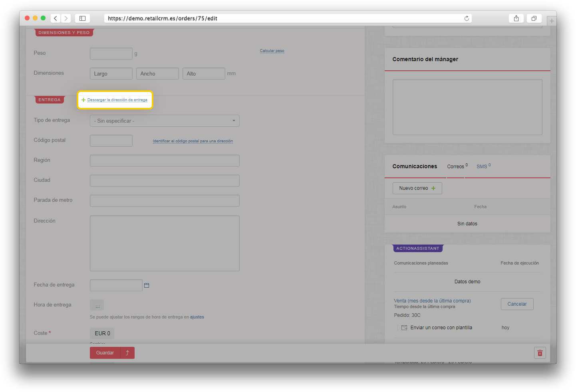Image resolution: width=576 pixels, height=392 pixels.
Task: Click the Pedido: 30C text
Action: click(x=407, y=315)
